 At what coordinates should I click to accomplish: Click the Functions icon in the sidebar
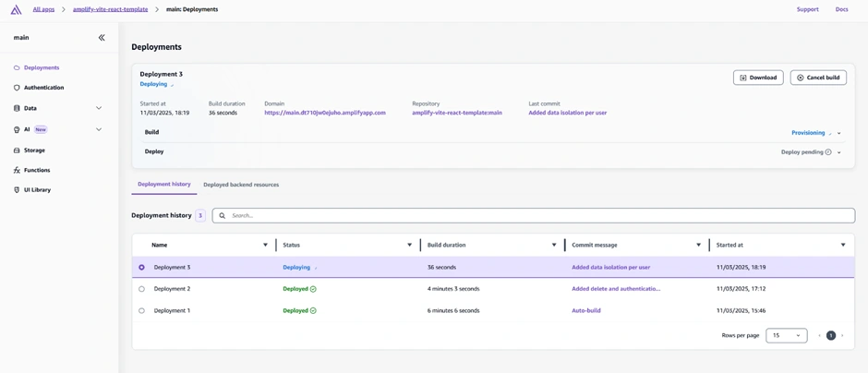[x=17, y=170]
